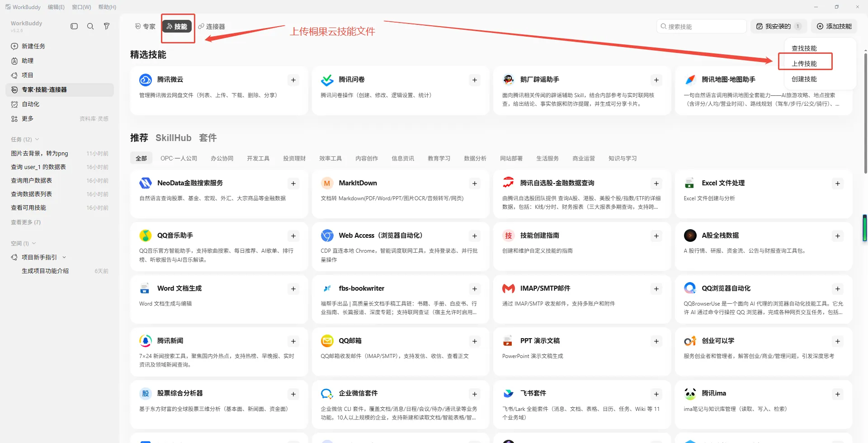Open 助理 in the sidebar
This screenshot has height=443, width=868.
[60, 61]
